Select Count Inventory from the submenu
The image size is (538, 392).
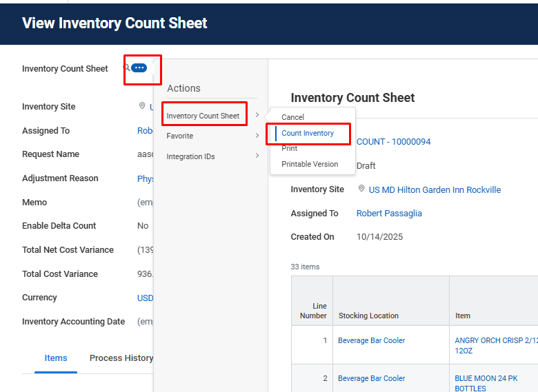(x=308, y=133)
